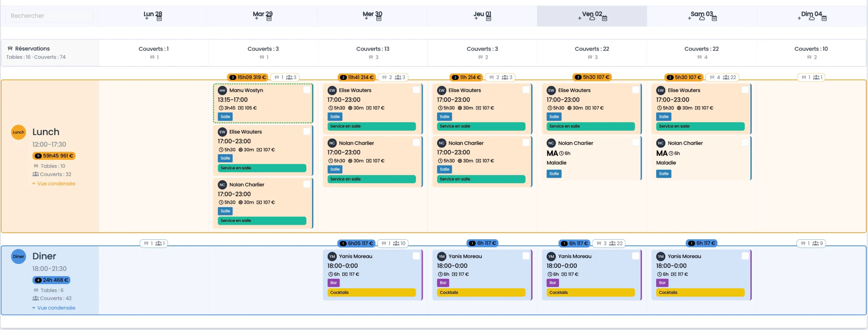This screenshot has width=868, height=330.
Task: Tick the checkbox on Manu Wostyn's shift
Action: pyautogui.click(x=307, y=89)
